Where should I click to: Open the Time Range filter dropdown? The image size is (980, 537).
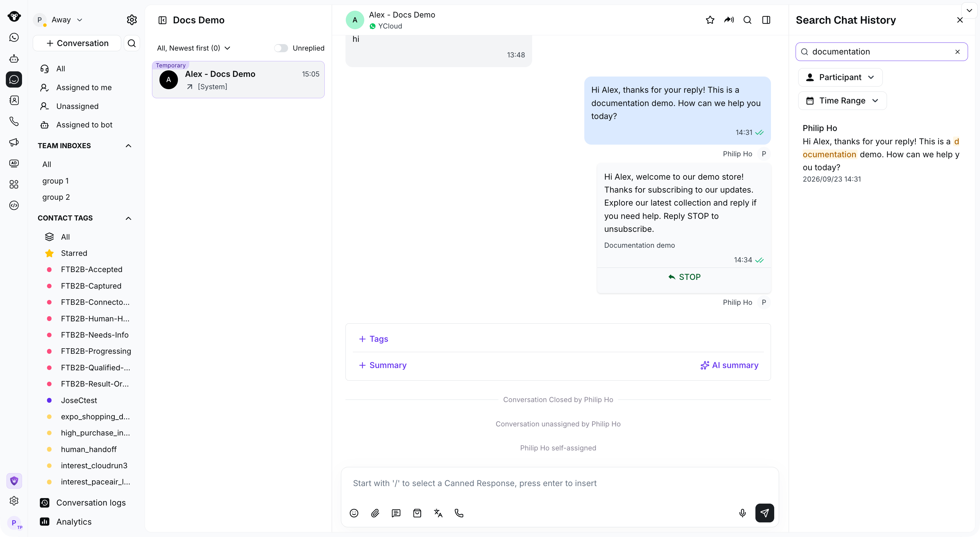[842, 101]
